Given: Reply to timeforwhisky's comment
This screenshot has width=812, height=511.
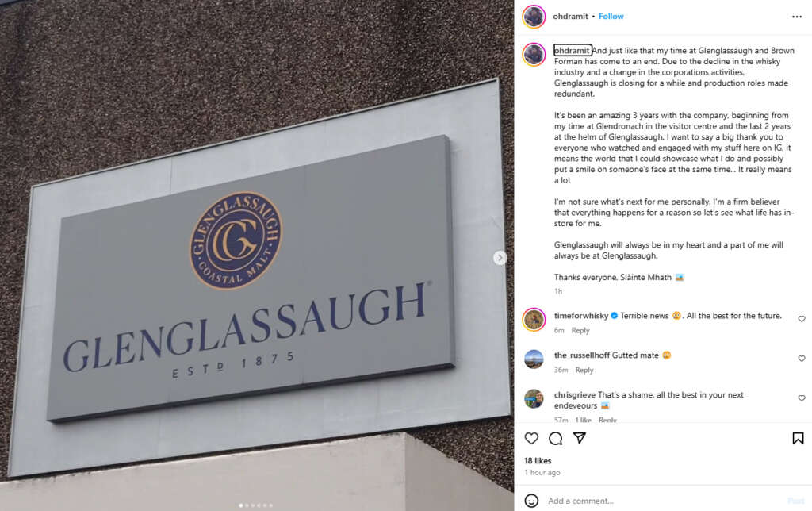Looking at the screenshot, I should click(x=580, y=331).
